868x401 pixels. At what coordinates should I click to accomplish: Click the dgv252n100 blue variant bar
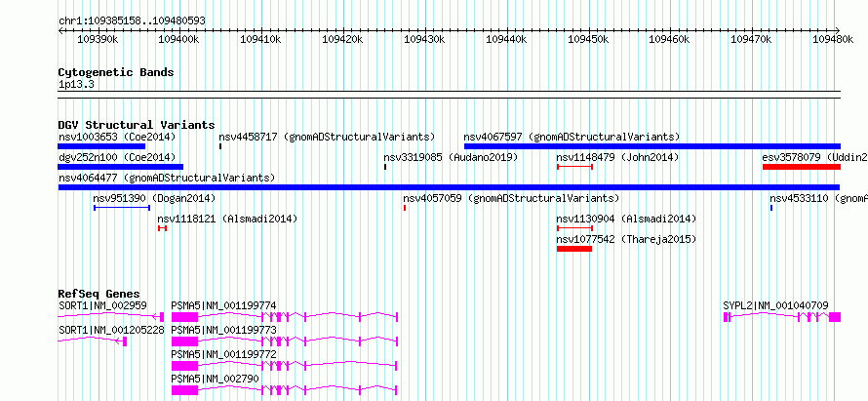point(121,167)
